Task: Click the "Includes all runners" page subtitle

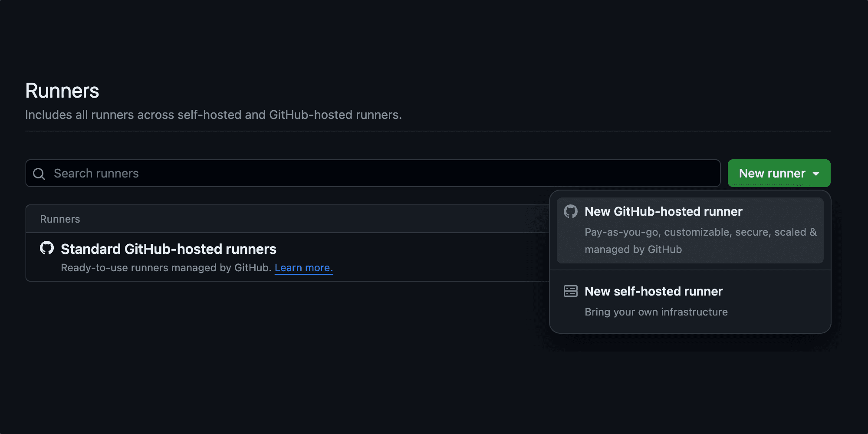Action: [x=213, y=115]
